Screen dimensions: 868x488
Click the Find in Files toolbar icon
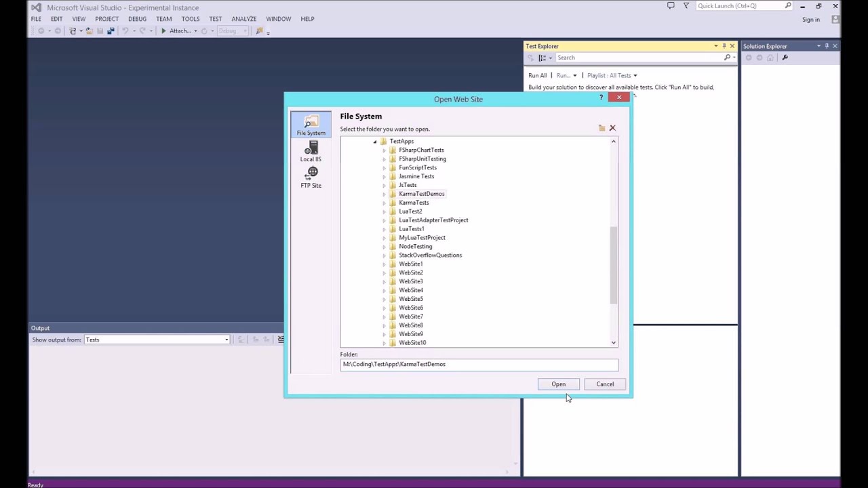pyautogui.click(x=260, y=30)
